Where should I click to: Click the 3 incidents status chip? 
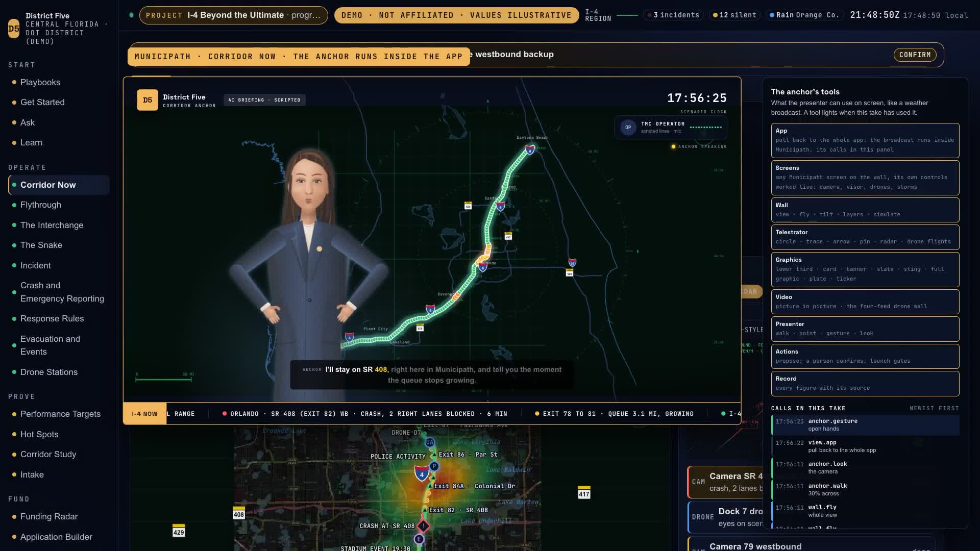(x=673, y=15)
